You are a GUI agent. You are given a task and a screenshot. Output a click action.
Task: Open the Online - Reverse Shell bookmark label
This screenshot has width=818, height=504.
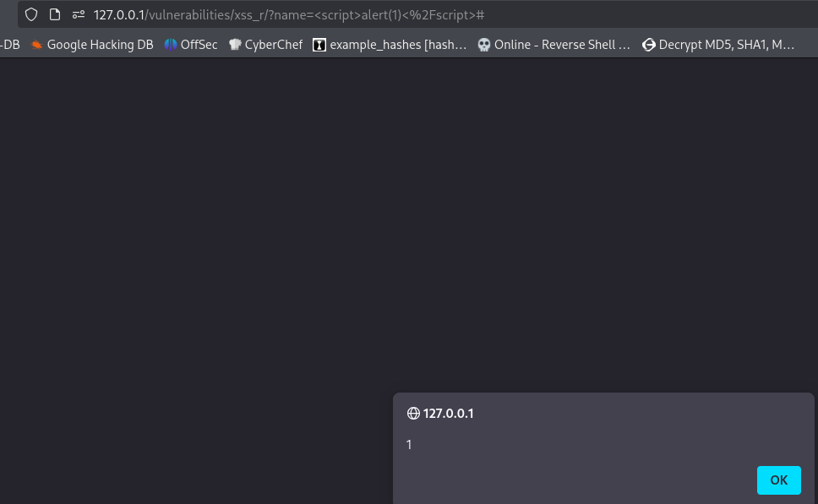[562, 45]
